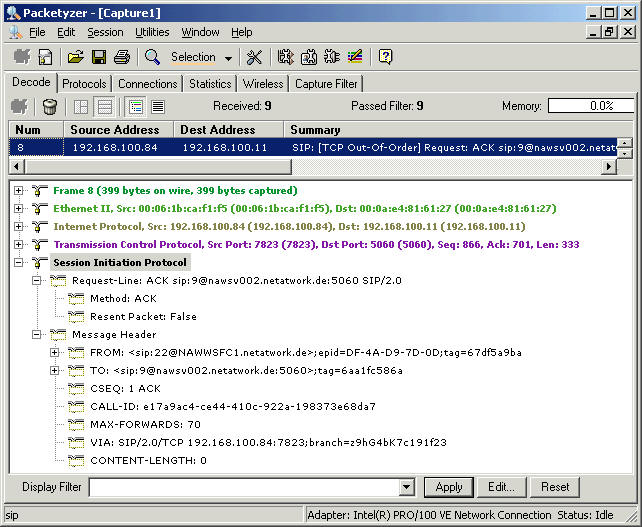Open the File menu
This screenshot has height=527, width=642.
click(37, 32)
